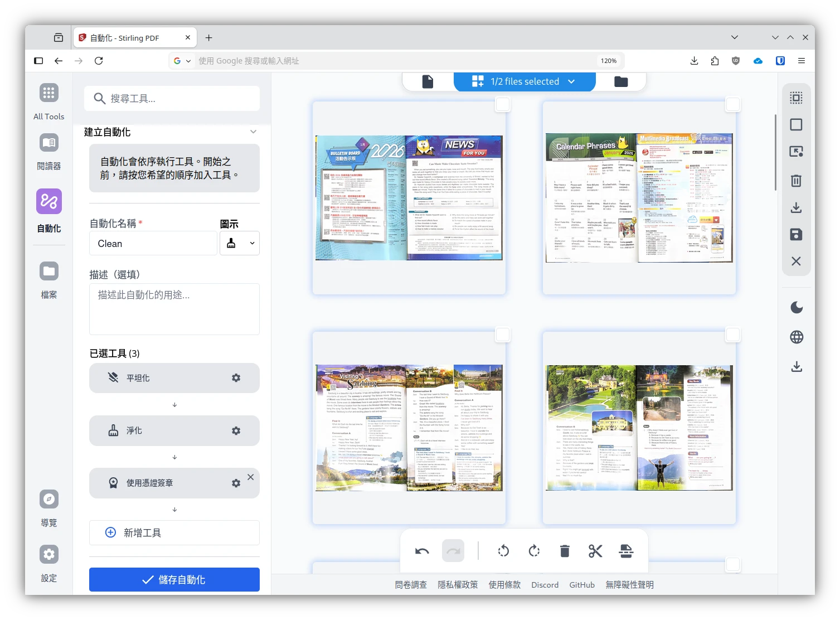Delete selected pages with bottom trash icon

565,551
